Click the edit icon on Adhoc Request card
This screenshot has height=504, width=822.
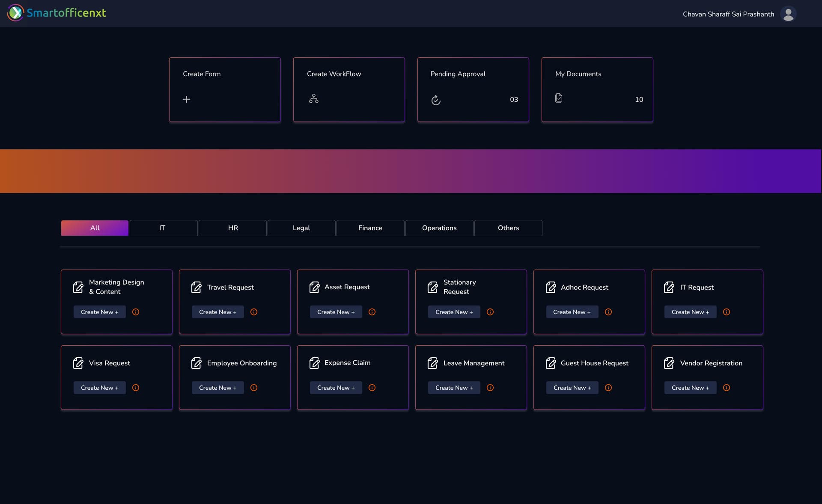(x=551, y=288)
